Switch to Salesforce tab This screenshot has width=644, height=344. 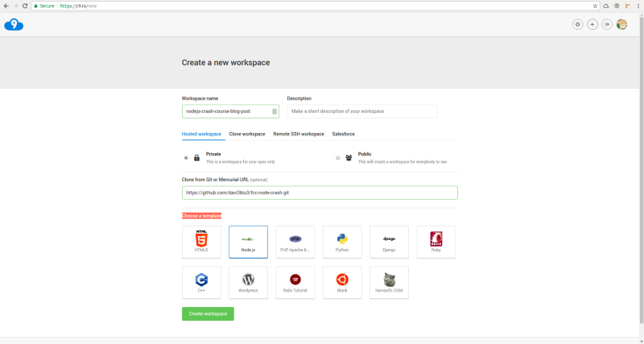click(344, 134)
